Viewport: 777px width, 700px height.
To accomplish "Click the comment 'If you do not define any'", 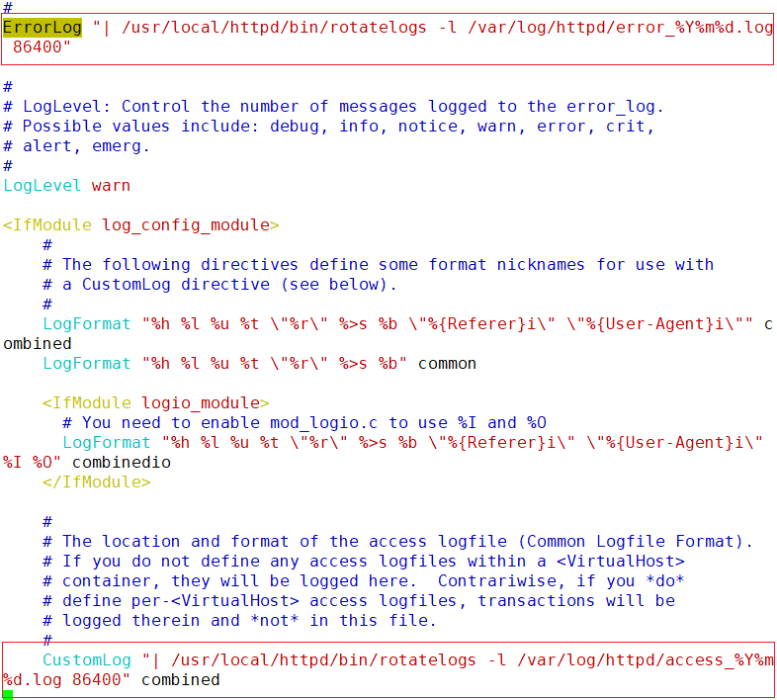I will (364, 562).
